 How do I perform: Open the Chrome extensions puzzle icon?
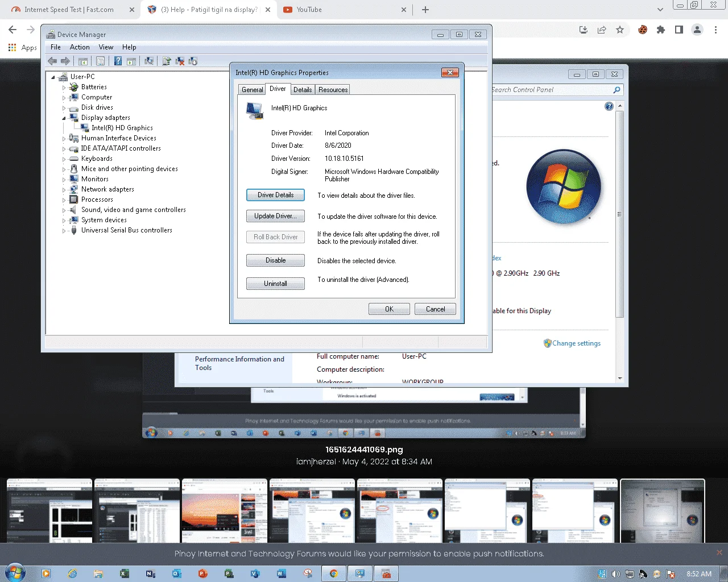click(x=661, y=30)
